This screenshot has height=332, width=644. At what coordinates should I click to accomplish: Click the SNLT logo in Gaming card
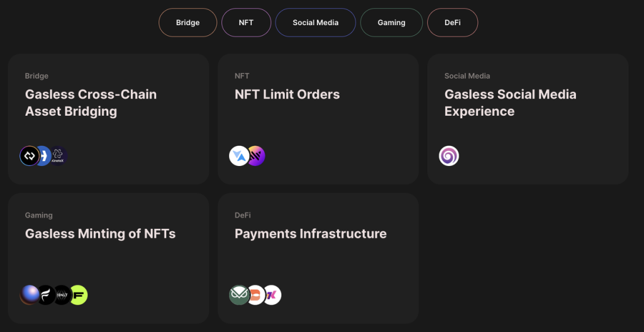(62, 295)
